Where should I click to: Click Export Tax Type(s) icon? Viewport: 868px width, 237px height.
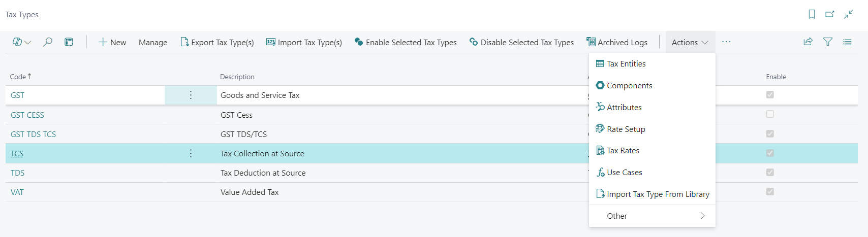(184, 42)
